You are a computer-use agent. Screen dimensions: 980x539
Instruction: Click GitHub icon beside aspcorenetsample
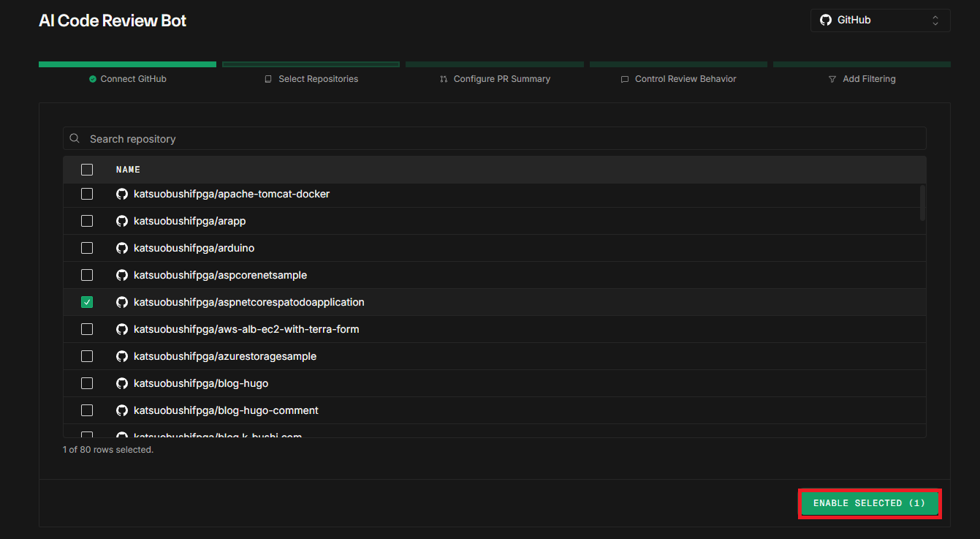tap(122, 275)
